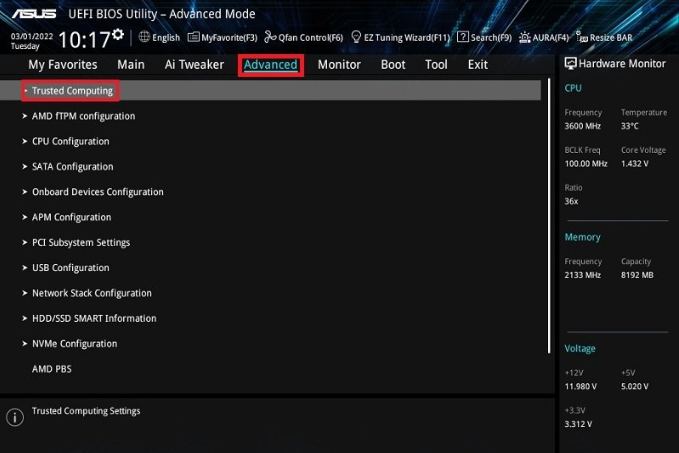
Task: Select the Exit tab
Action: point(478,65)
